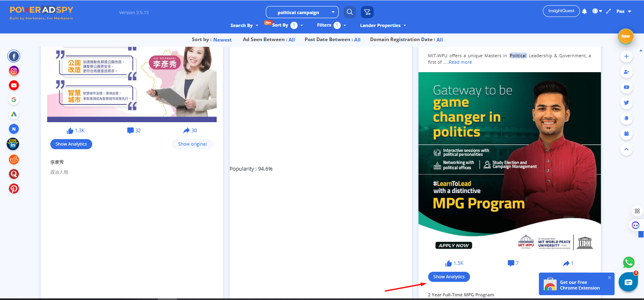The image size is (644, 300).
Task: Click the comment count 32 on the left ad
Action: pos(134,131)
